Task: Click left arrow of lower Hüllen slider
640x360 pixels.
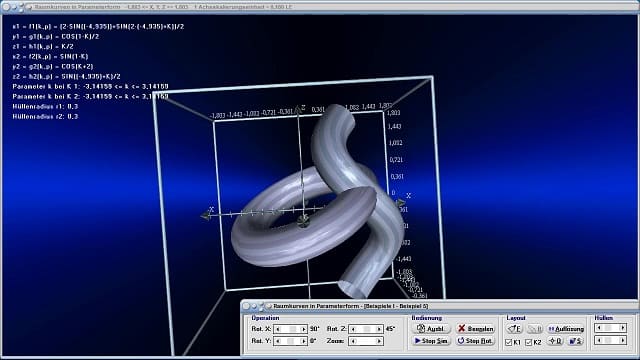Action: pos(599,340)
